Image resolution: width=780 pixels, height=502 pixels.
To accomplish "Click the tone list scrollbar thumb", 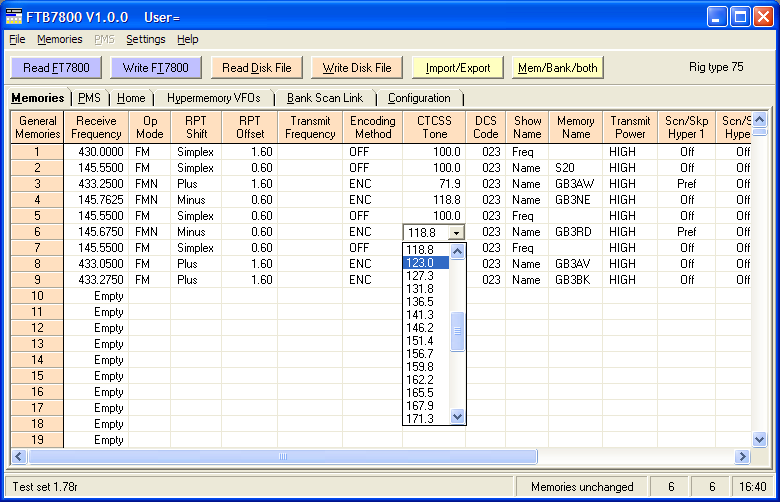I will coord(457,331).
